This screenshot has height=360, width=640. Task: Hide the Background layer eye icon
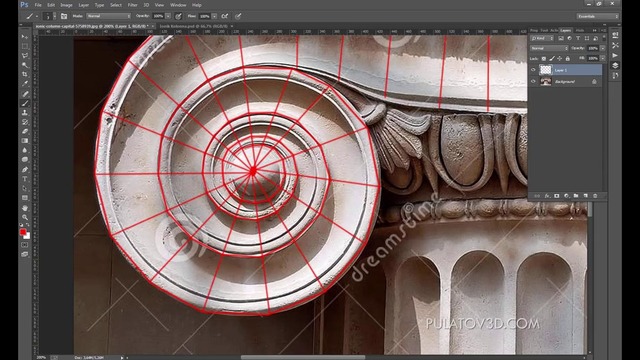pos(533,81)
